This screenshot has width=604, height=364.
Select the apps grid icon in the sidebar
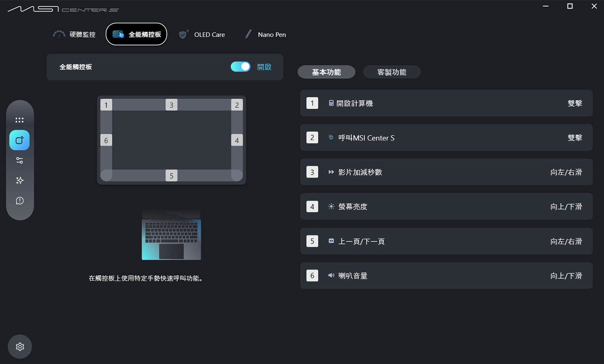(x=19, y=120)
